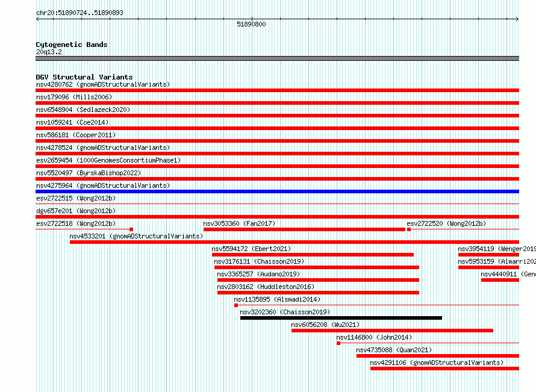
Task: Click the red nsv4533201 variant bar
Action: pos(294,242)
